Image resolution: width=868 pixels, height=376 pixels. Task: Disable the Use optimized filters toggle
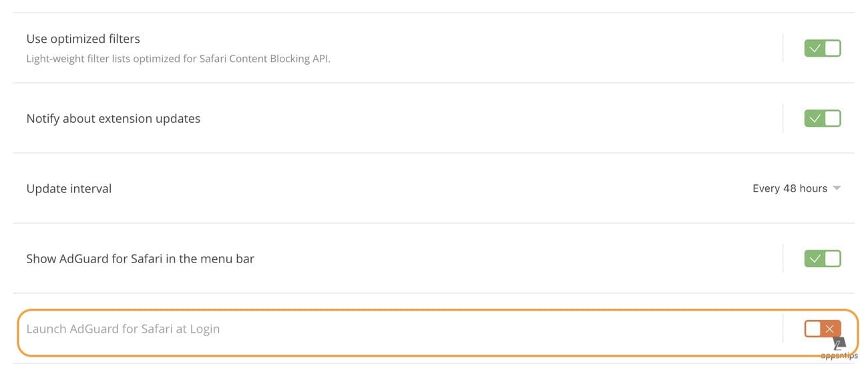tap(822, 48)
